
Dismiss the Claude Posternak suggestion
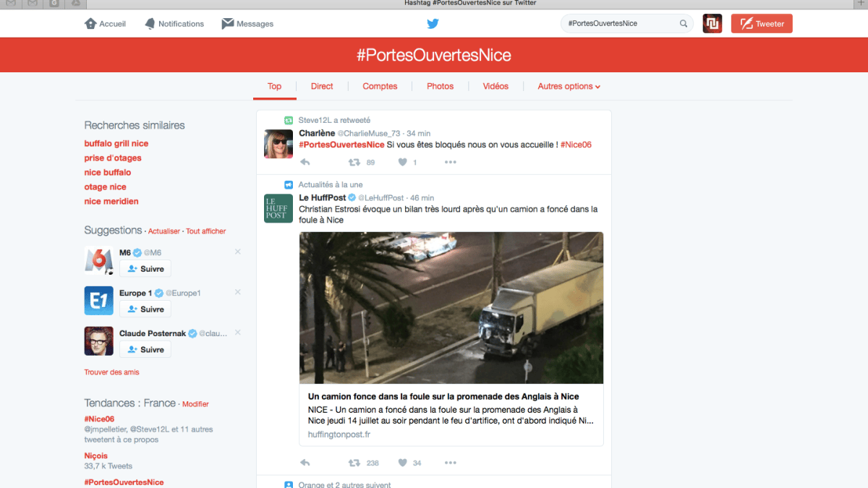click(x=238, y=333)
